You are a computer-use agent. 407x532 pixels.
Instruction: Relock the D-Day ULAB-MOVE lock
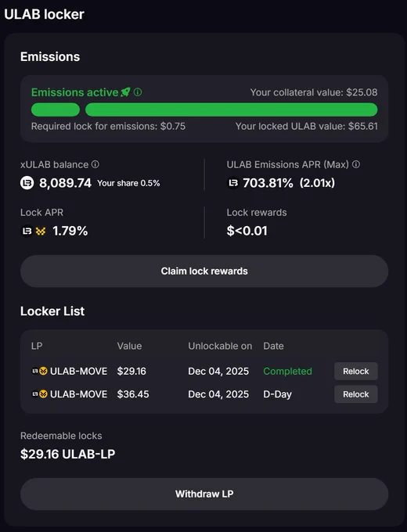pos(356,394)
